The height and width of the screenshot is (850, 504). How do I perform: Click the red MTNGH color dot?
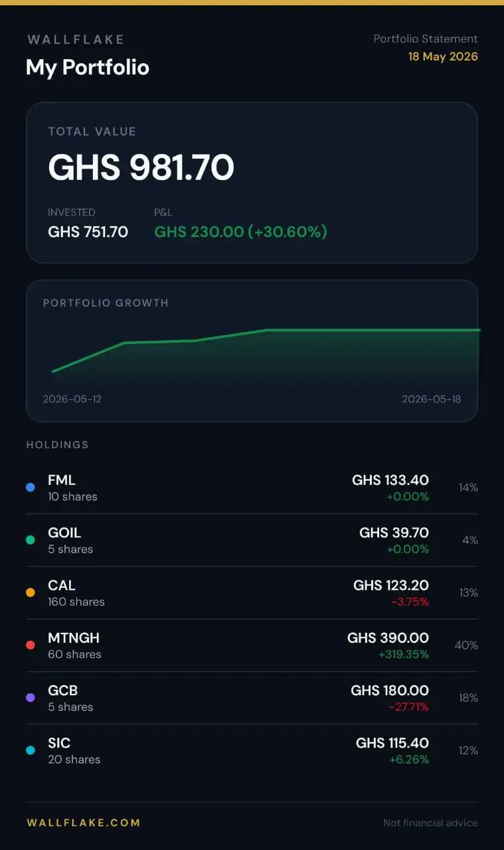[x=30, y=645]
